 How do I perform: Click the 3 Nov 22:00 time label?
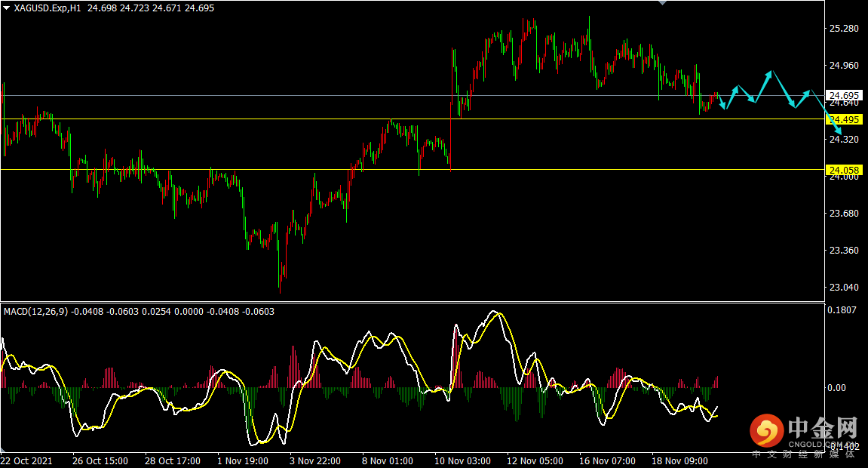[317, 460]
